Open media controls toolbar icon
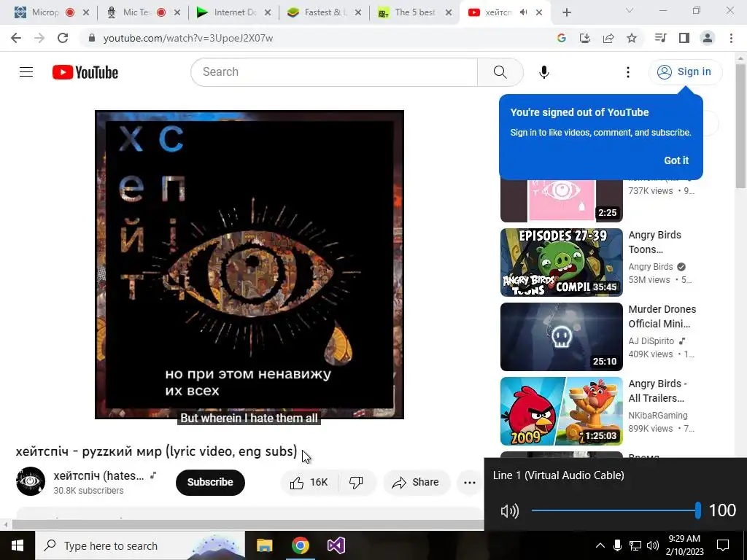Viewport: 747px width, 560px height. (x=660, y=38)
